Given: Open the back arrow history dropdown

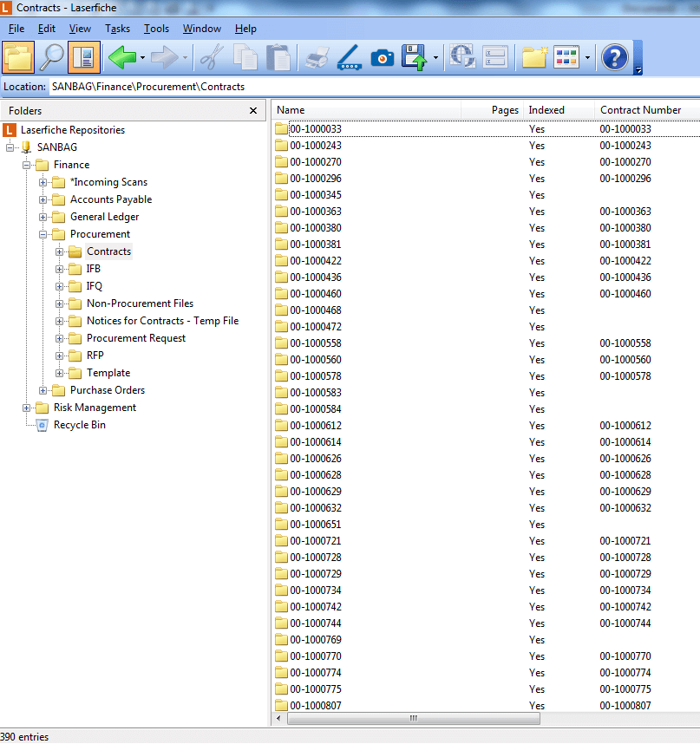Looking at the screenshot, I should [142, 58].
